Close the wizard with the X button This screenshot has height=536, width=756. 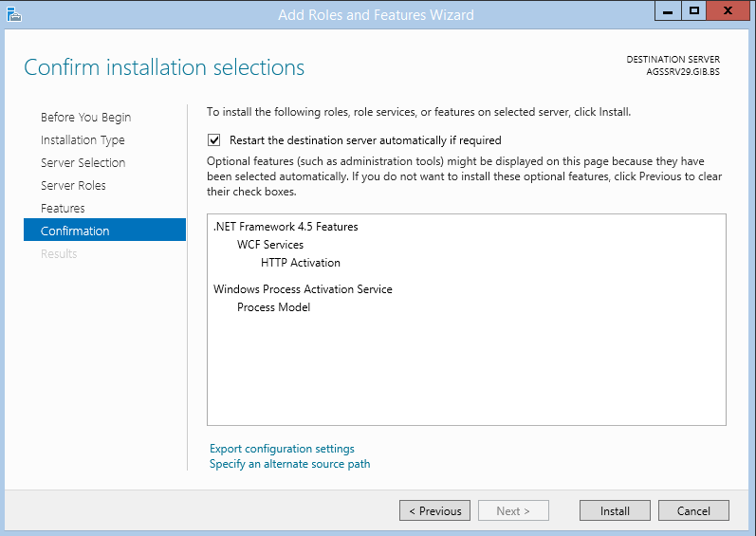[728, 10]
